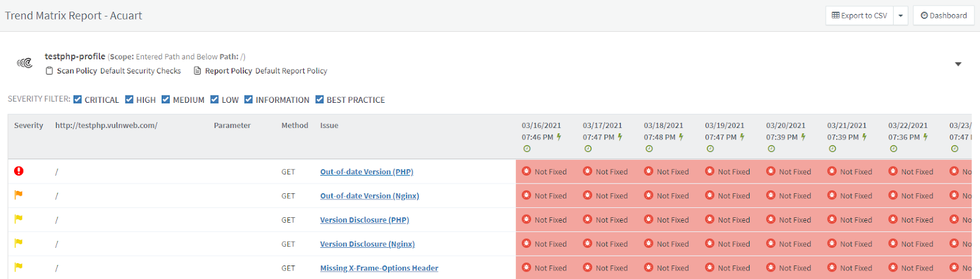
Task: Uncheck the CRITICAL severity filter
Action: click(78, 100)
